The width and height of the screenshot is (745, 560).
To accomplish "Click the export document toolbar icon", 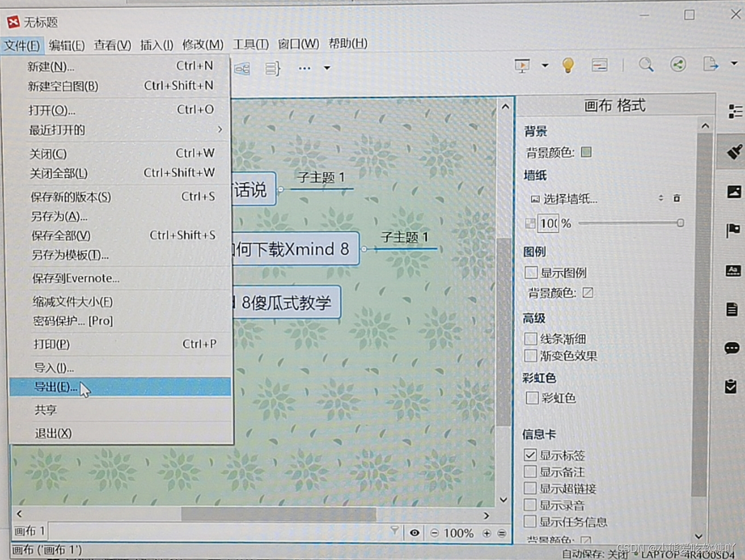I will (x=711, y=64).
